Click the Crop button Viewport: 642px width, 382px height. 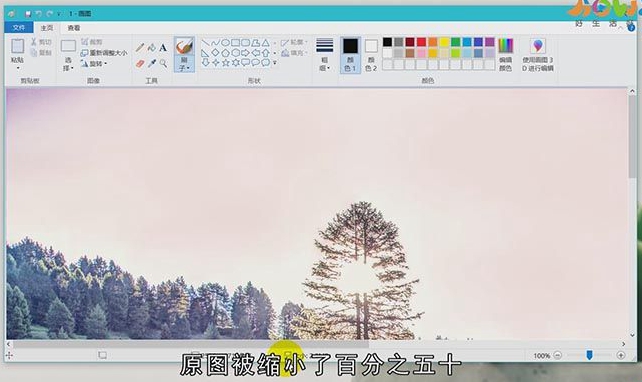click(92, 42)
